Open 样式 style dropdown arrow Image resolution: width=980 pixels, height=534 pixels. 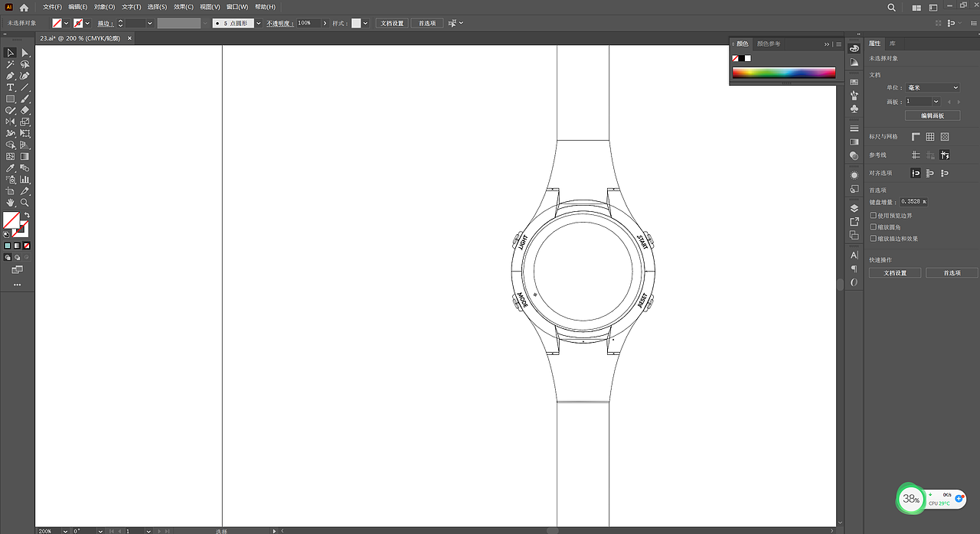tap(365, 24)
